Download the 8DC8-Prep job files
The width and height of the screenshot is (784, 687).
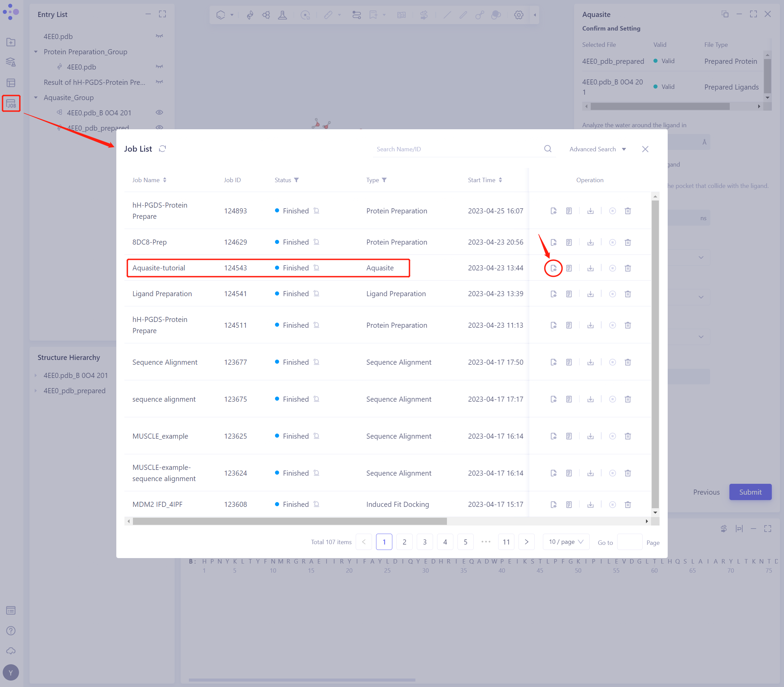[590, 242]
